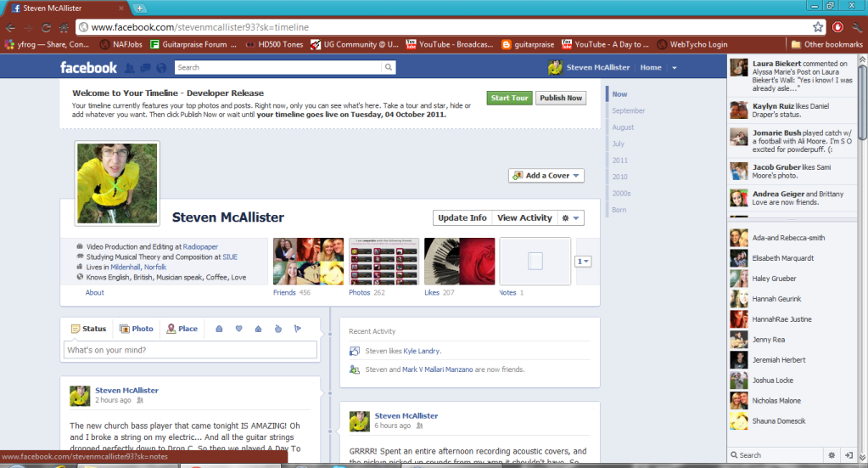Open friend requests icon in header
The height and width of the screenshot is (468, 868).
point(130,68)
